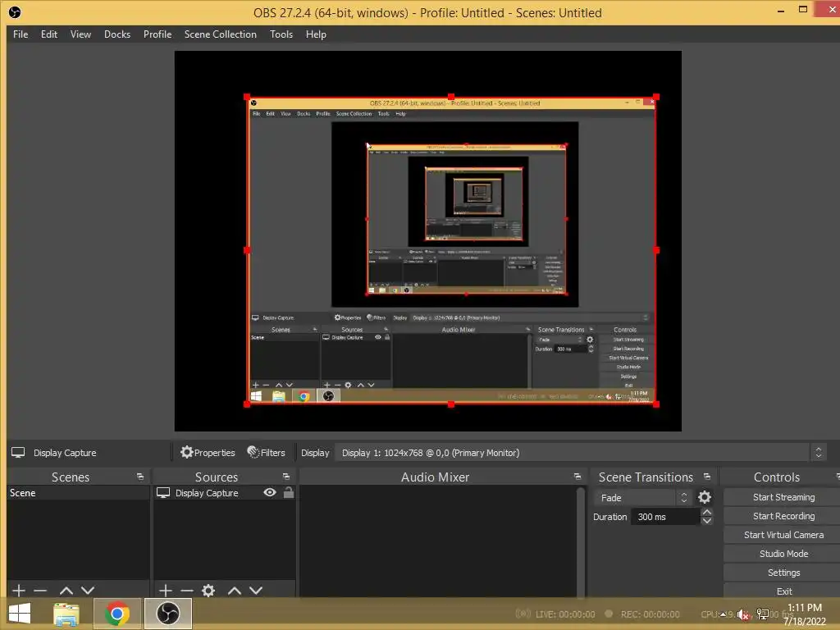Open source Properties with gear icon
840x630 pixels.
[x=208, y=453]
